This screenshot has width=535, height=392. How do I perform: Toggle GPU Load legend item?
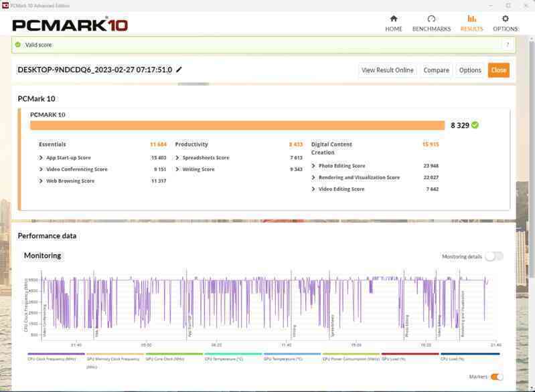(410, 357)
